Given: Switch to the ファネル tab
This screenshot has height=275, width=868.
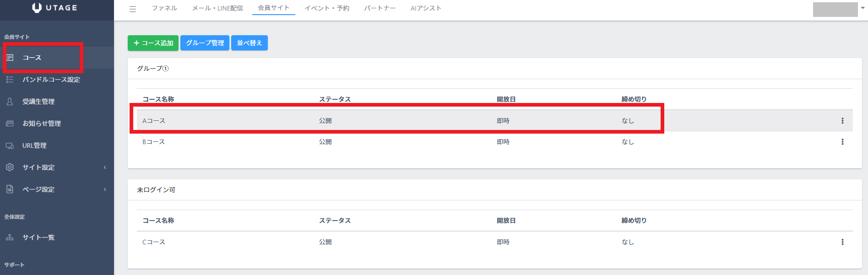Looking at the screenshot, I should 164,8.
